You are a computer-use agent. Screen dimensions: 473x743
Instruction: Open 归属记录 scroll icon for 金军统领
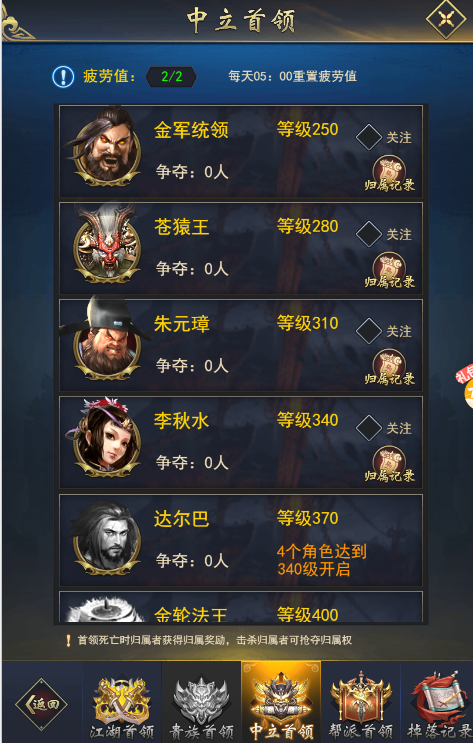click(x=390, y=174)
